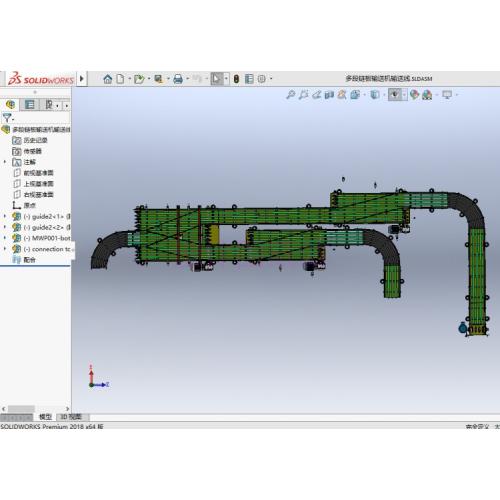Click the feature tree horizontal scrollbar
500x500 pixels.
coord(21,409)
